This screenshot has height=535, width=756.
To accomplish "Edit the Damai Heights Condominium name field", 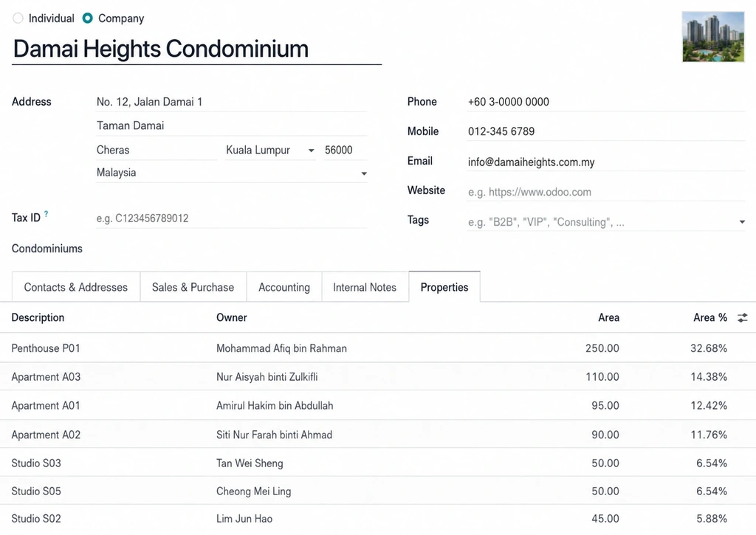I will click(x=196, y=49).
